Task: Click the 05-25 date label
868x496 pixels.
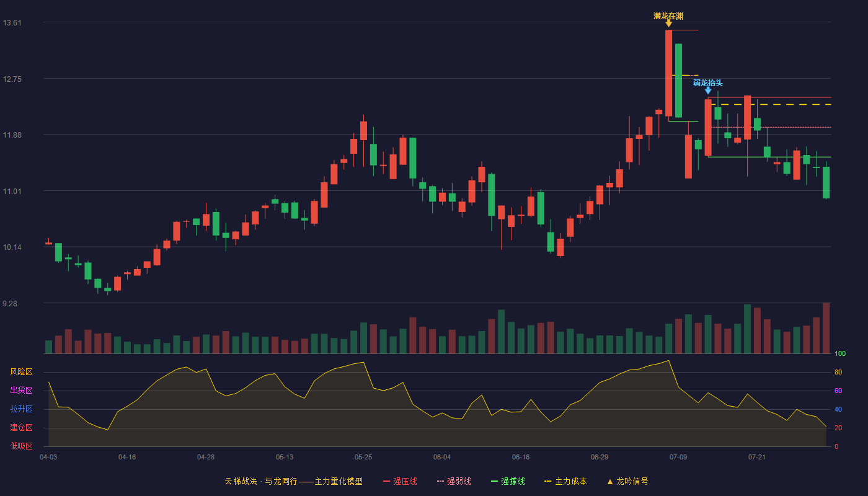Action: [x=363, y=457]
